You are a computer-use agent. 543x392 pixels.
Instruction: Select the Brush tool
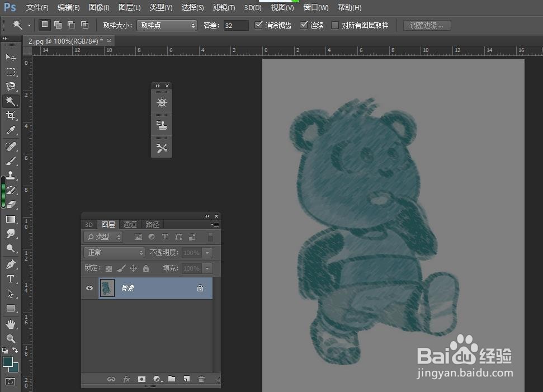[11, 161]
